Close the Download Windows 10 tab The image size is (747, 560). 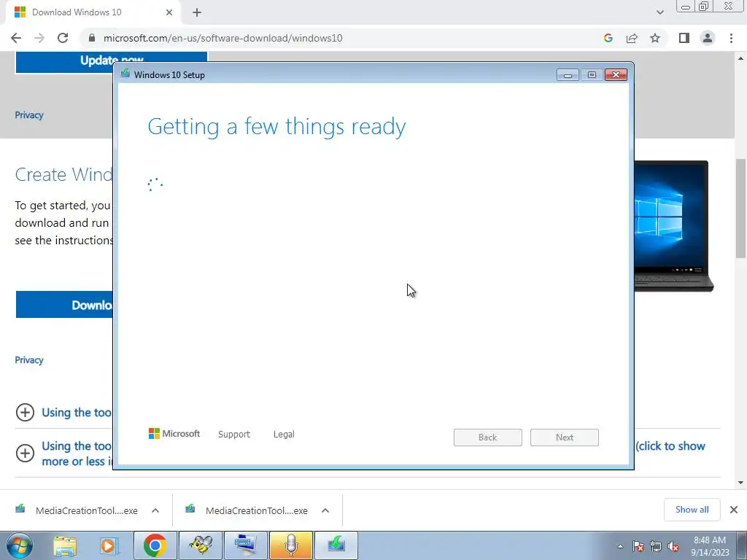pos(169,12)
